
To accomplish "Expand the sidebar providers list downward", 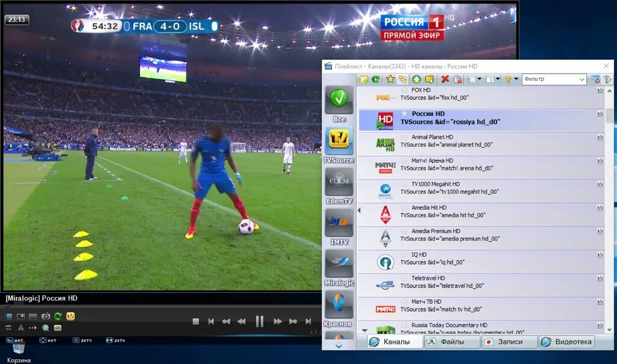I will coord(339,345).
